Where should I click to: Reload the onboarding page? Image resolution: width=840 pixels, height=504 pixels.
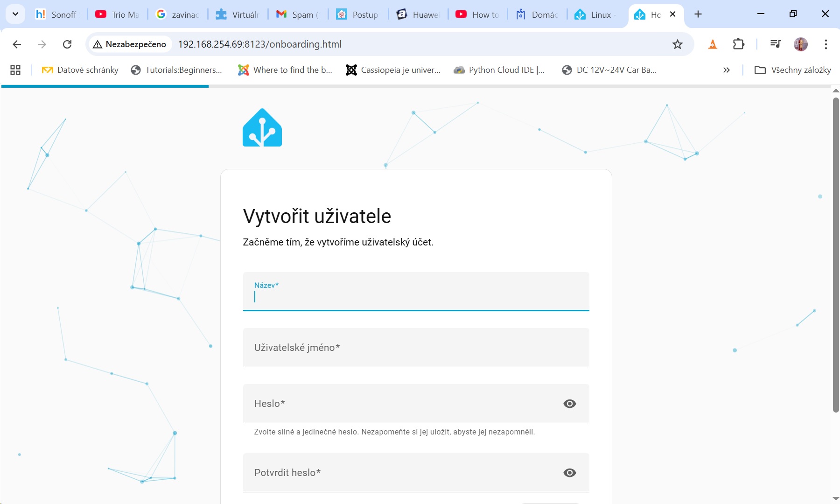pyautogui.click(x=67, y=44)
